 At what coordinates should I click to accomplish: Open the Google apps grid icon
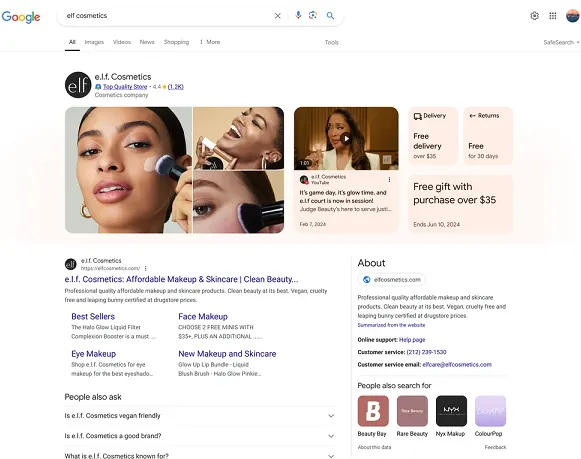pos(553,16)
